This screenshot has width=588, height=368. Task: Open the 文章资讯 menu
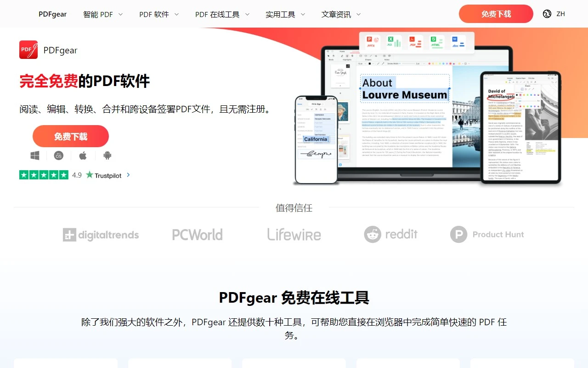click(336, 14)
